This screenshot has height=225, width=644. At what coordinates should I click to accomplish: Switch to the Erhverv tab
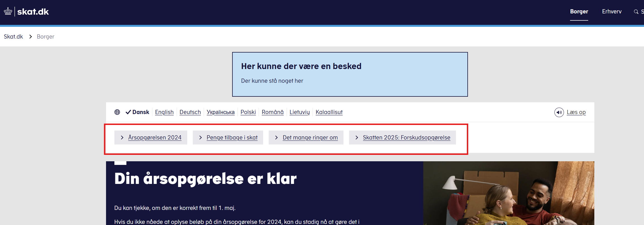point(612,11)
